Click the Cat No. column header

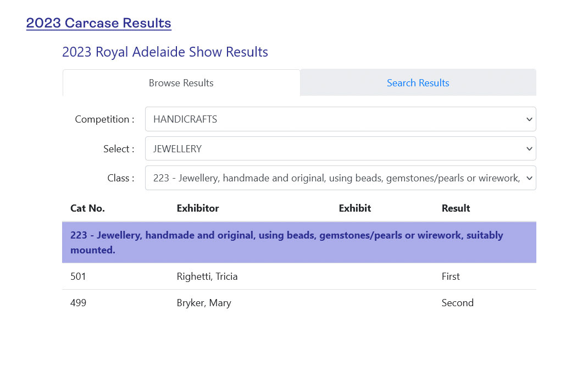pyautogui.click(x=87, y=208)
